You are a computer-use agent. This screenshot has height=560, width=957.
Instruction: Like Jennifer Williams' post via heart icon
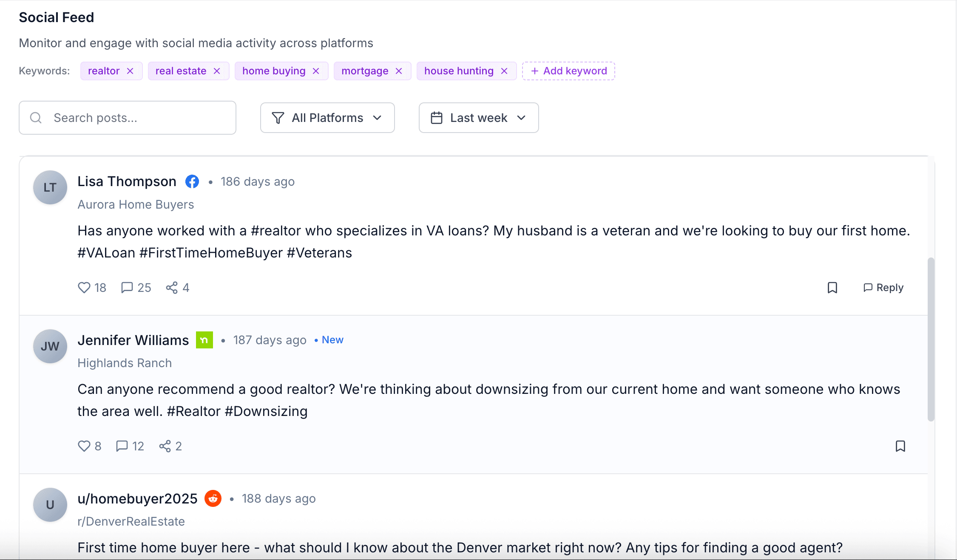[x=84, y=446]
